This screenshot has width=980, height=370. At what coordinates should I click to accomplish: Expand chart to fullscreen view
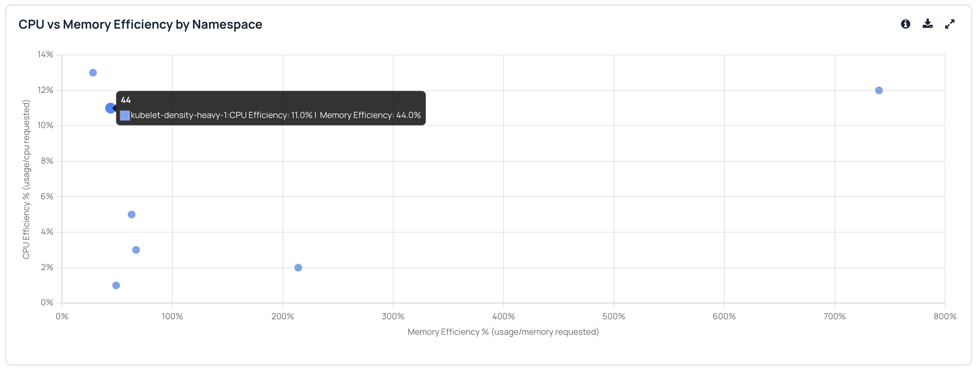pyautogui.click(x=949, y=24)
